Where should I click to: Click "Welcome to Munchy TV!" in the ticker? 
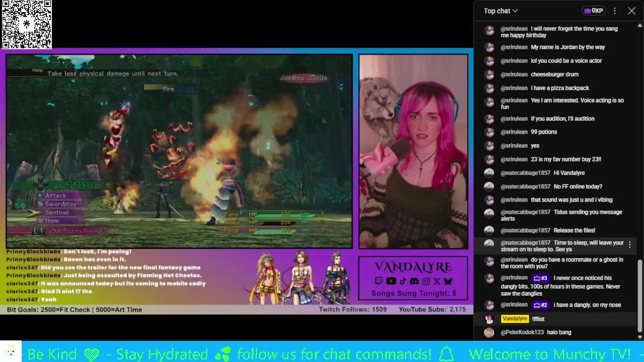point(549,353)
